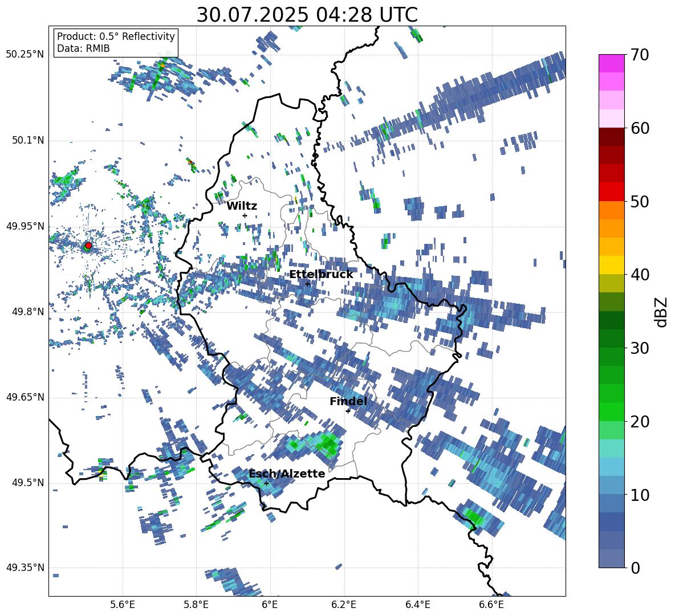The image size is (675, 616).
Task: Click the 49.5°N latitude label
Action: tap(27, 483)
